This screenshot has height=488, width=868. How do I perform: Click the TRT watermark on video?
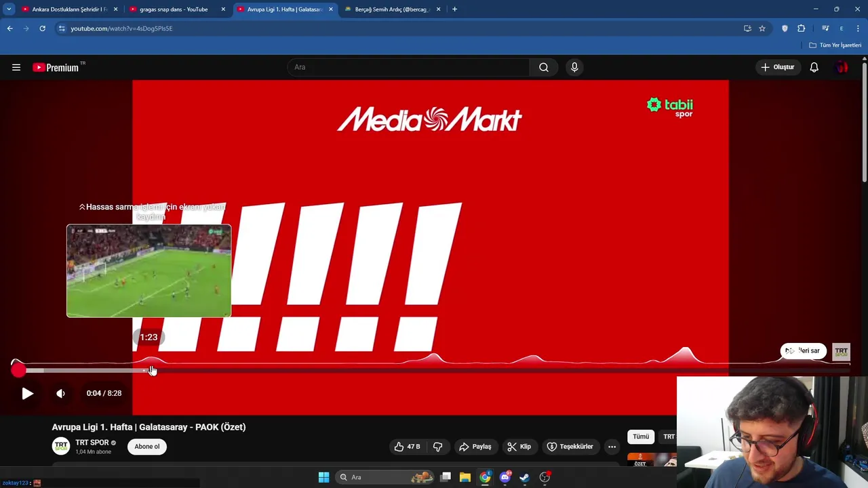(842, 351)
